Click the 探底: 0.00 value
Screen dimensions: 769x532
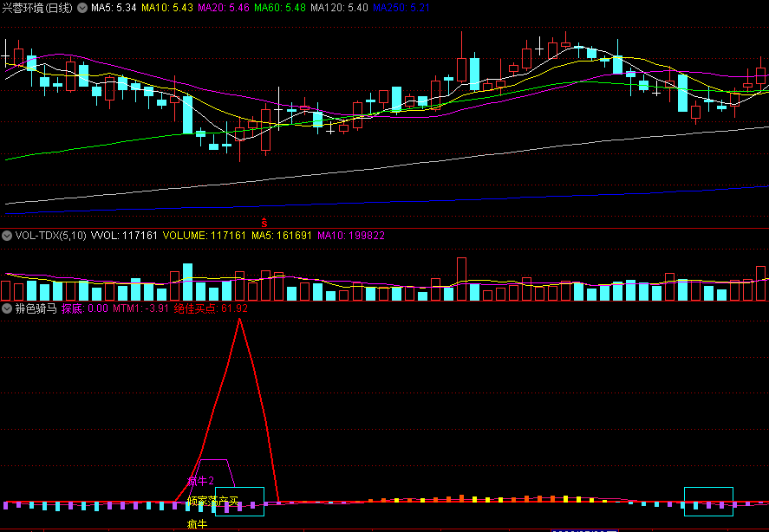coord(85,309)
